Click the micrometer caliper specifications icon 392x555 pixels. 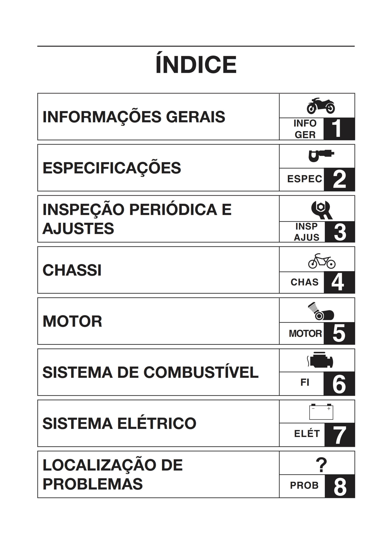pos(321,155)
